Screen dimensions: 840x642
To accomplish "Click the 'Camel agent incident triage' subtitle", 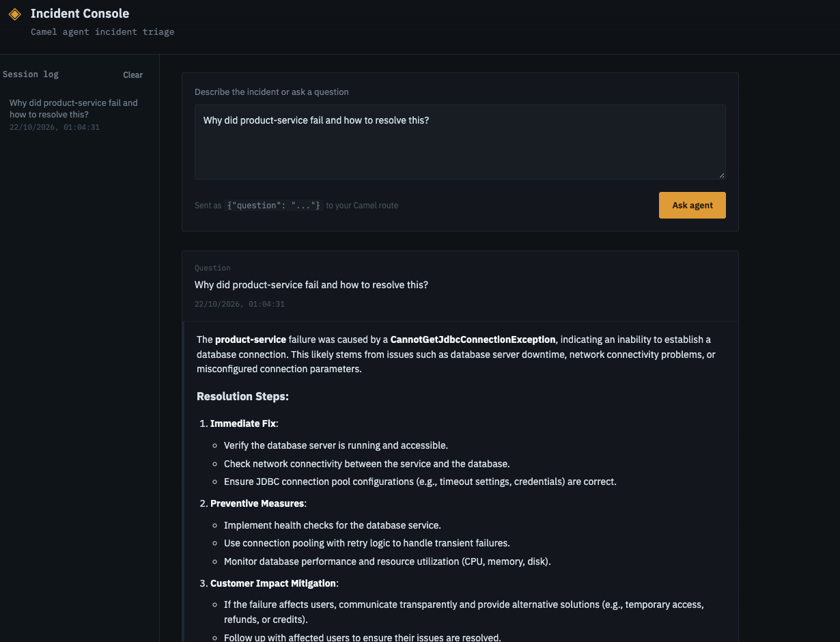I will (x=102, y=31).
